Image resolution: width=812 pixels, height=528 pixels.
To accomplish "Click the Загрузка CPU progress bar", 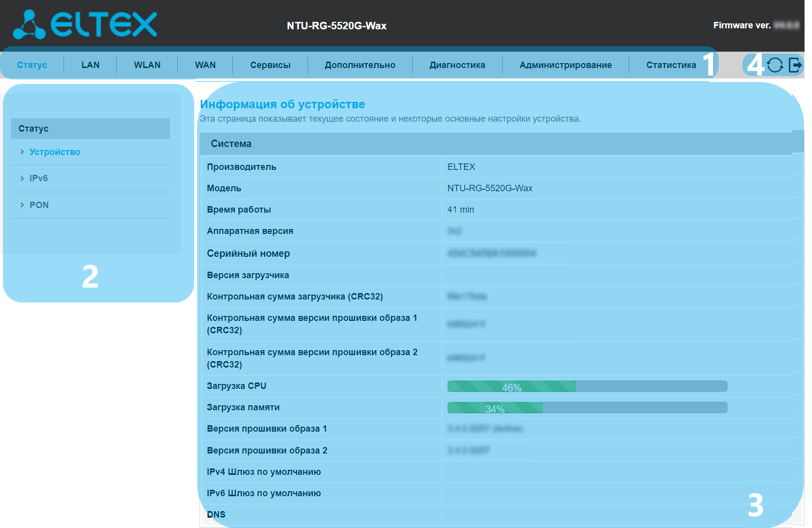I will [x=588, y=386].
